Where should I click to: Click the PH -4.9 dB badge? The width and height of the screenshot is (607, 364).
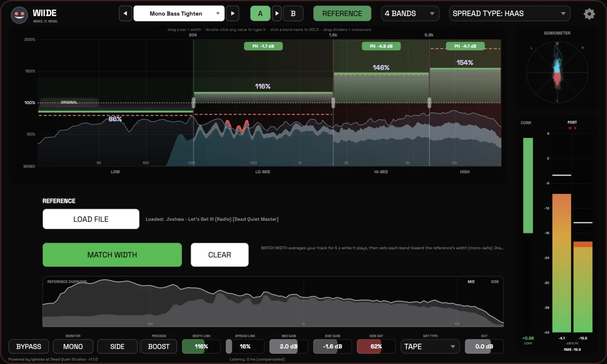pyautogui.click(x=381, y=46)
